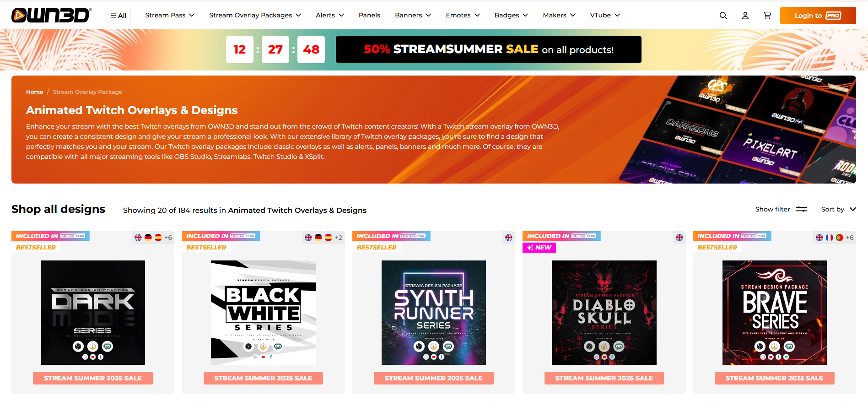Click Stream Summer Sale button under Diablo Skull
This screenshot has width=868, height=401.
(604, 378)
